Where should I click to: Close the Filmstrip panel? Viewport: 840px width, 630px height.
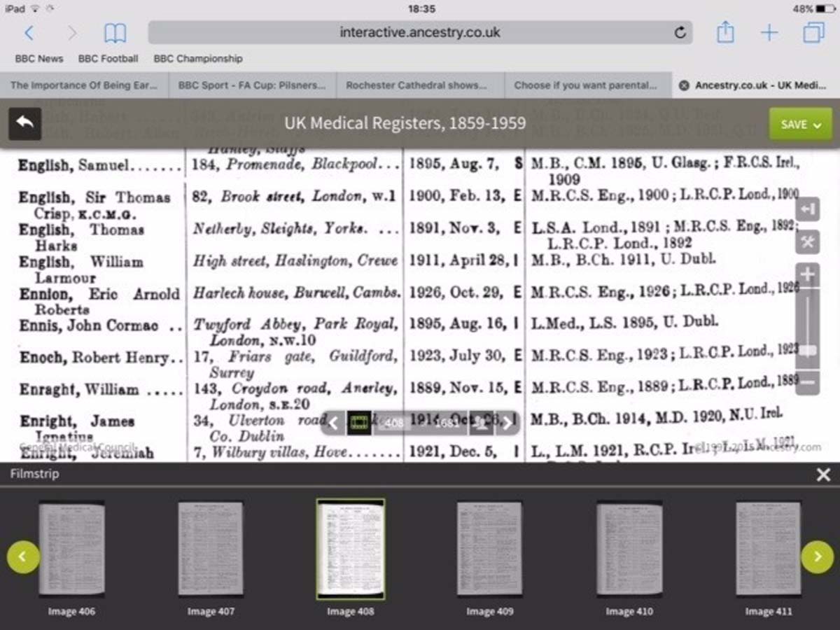(x=823, y=475)
